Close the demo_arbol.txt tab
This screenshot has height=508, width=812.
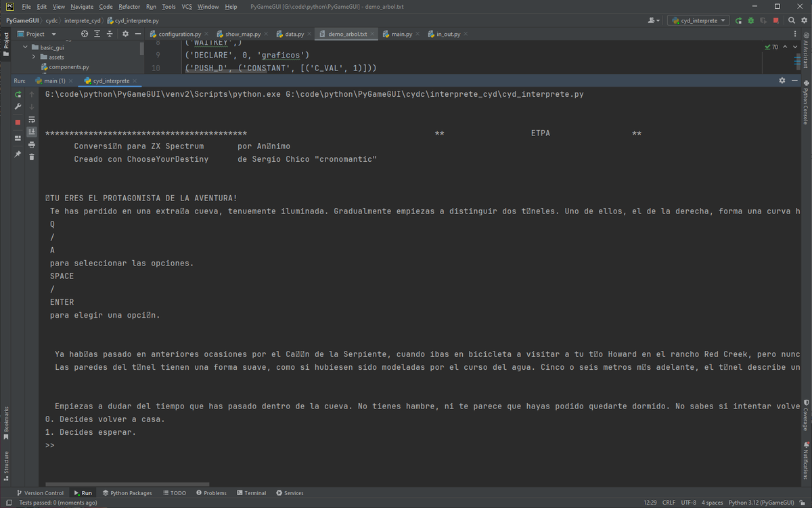(x=372, y=34)
